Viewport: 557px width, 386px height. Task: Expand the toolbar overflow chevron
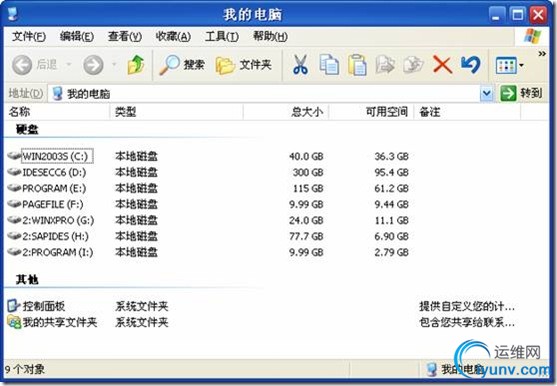click(x=542, y=54)
